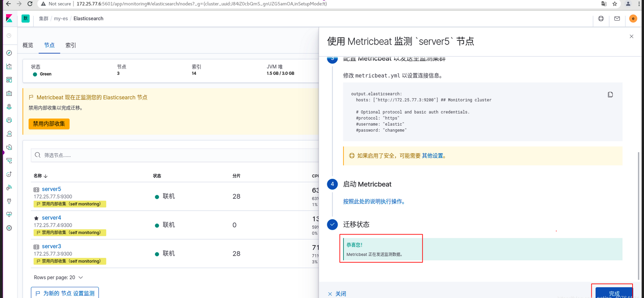Sort table by 状态 column header
The image size is (644, 298).
pyautogui.click(x=157, y=176)
